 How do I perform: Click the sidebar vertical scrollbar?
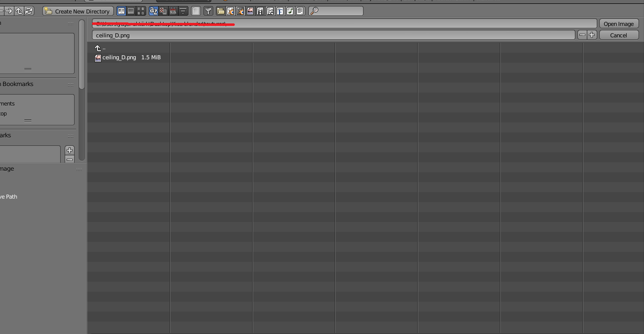pyautogui.click(x=82, y=55)
